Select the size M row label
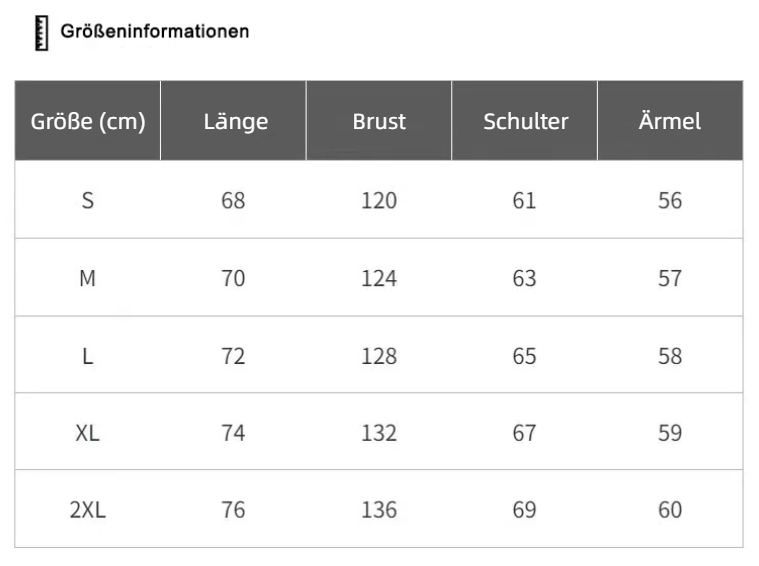The image size is (759, 566). click(x=88, y=278)
